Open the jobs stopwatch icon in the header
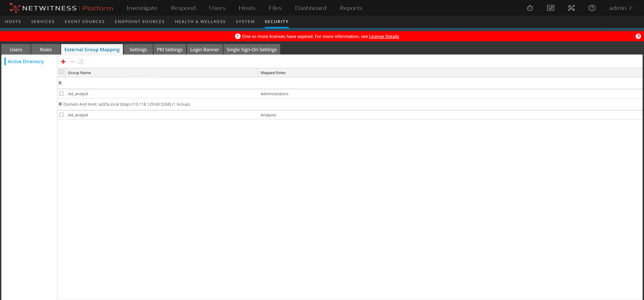The image size is (644, 300). tap(530, 8)
